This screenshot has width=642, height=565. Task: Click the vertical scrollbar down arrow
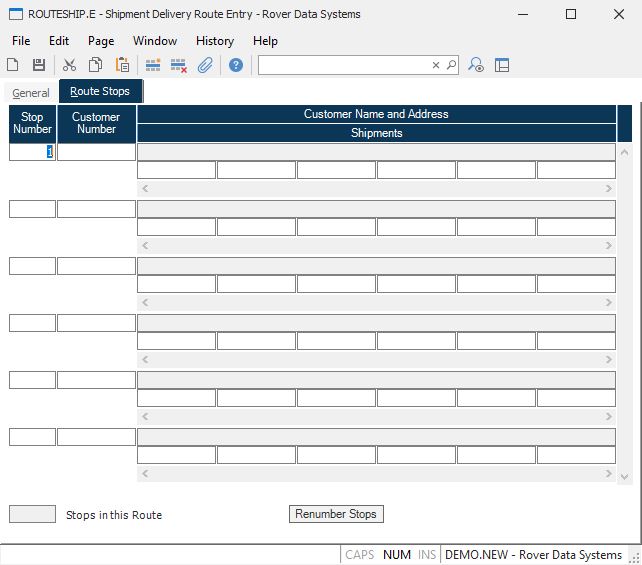click(x=625, y=478)
